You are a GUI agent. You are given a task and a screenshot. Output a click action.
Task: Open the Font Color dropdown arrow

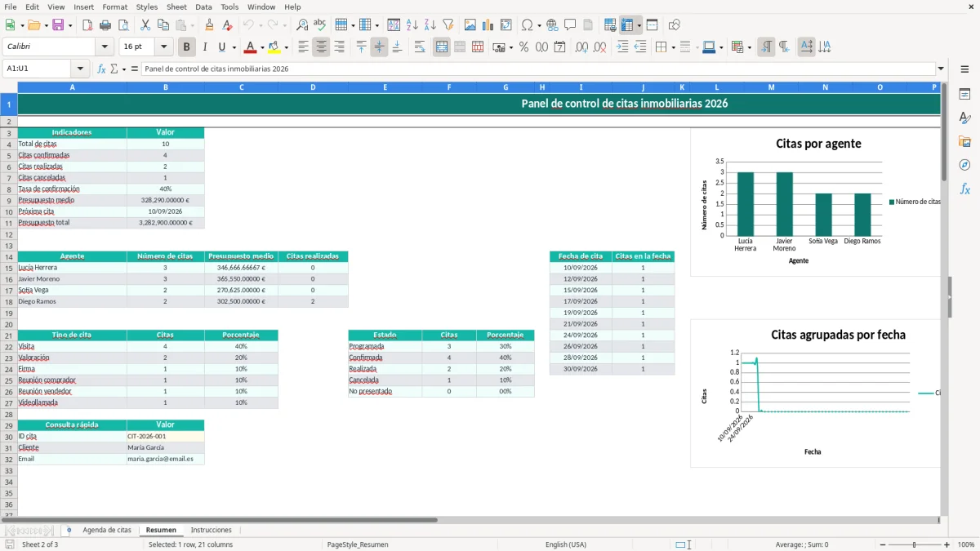coord(263,47)
